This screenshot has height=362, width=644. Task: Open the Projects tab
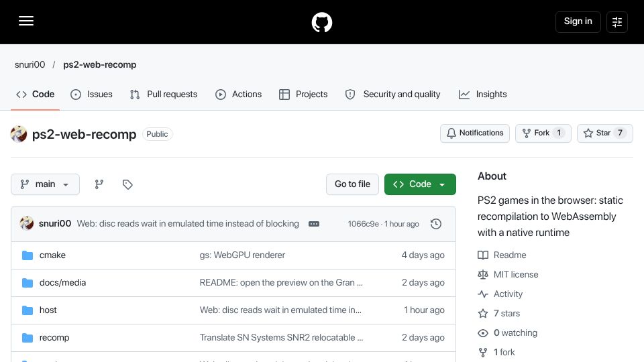coord(303,95)
